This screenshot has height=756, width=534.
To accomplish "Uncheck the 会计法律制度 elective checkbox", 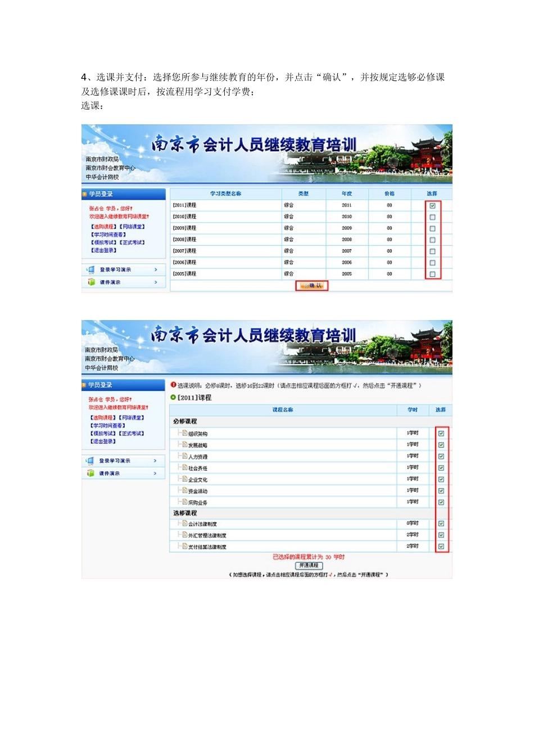I will click(441, 524).
